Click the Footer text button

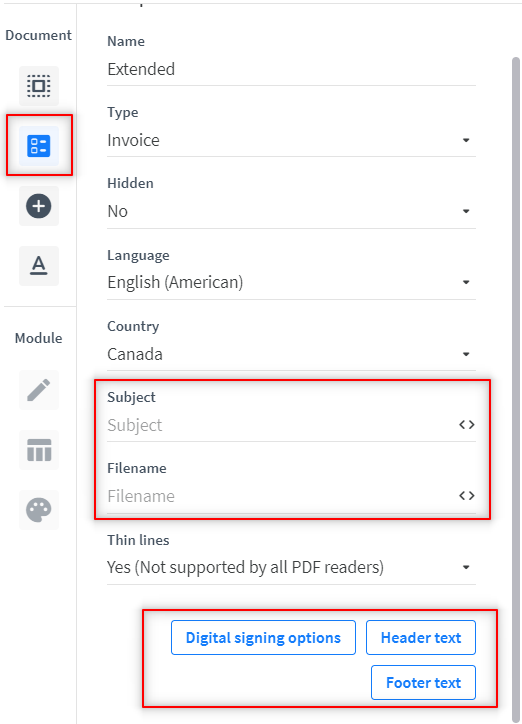point(423,682)
